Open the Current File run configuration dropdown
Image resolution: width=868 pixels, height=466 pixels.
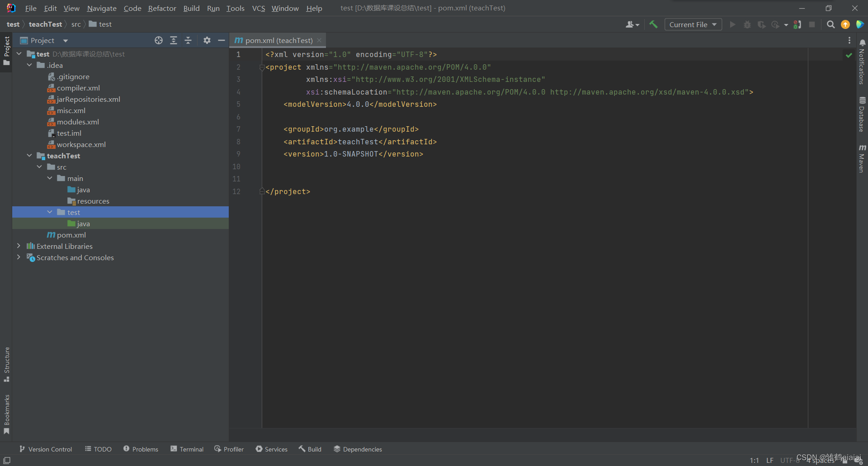coord(693,24)
